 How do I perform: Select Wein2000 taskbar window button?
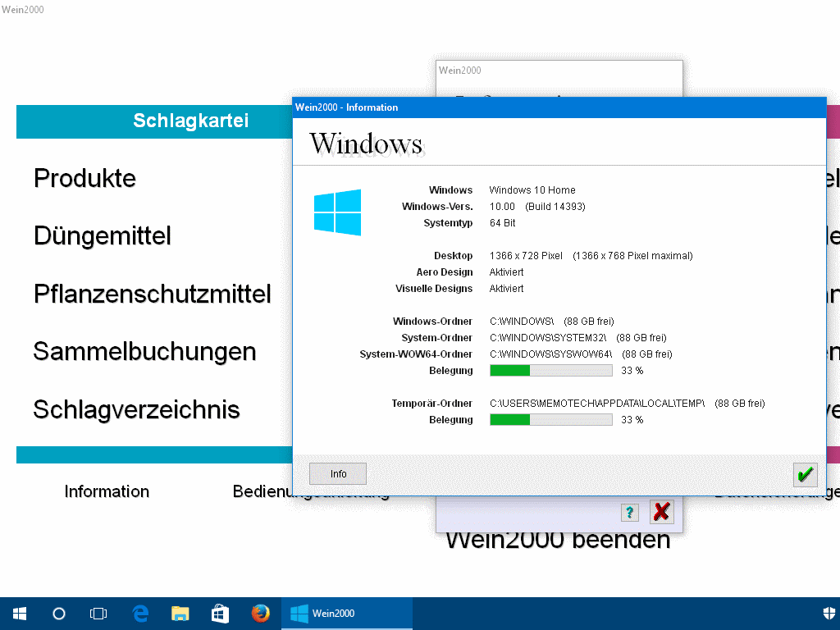pos(346,613)
